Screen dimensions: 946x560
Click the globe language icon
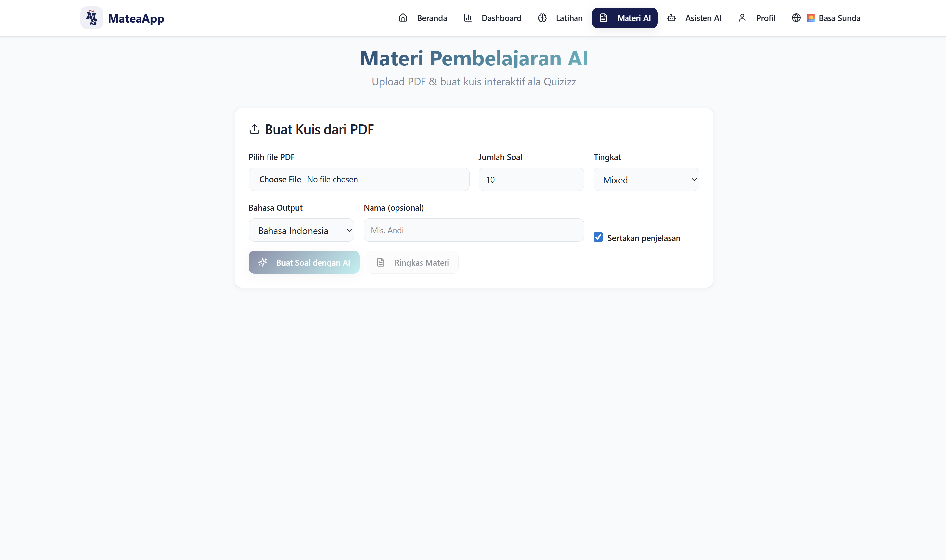pyautogui.click(x=796, y=18)
